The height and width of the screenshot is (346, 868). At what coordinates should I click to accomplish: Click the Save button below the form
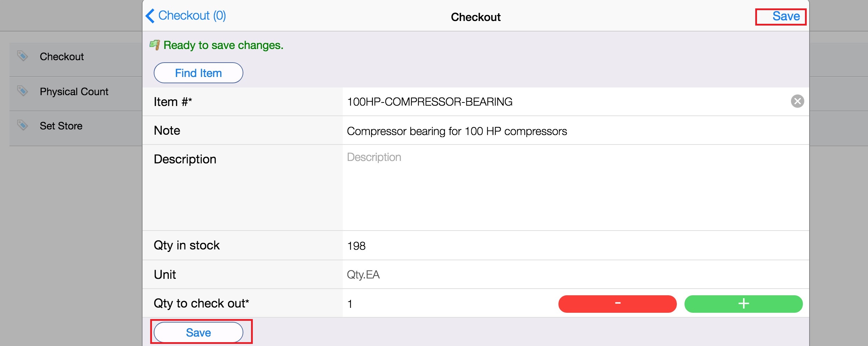tap(199, 332)
